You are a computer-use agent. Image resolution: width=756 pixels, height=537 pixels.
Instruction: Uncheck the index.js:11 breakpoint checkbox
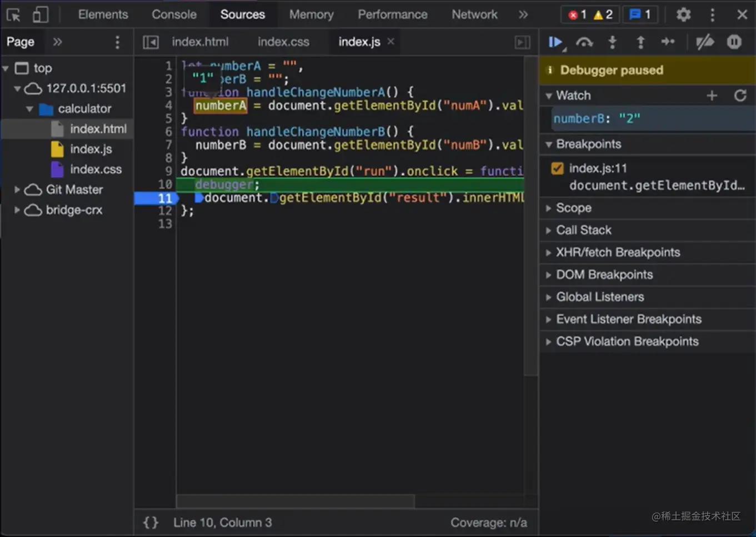click(557, 168)
